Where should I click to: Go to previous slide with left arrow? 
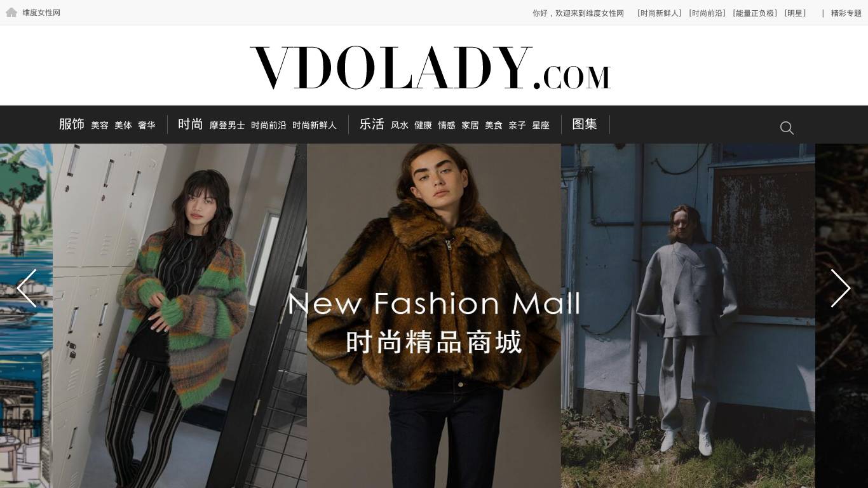tap(27, 288)
